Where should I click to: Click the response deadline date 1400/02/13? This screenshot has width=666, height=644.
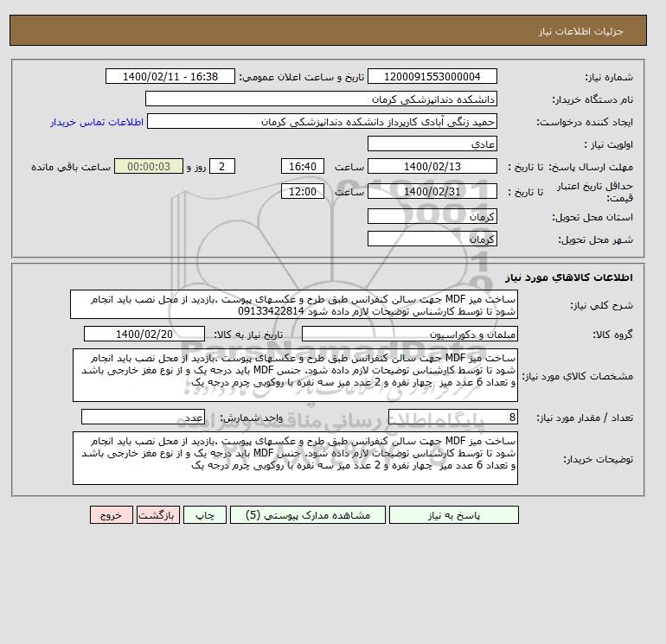432,167
